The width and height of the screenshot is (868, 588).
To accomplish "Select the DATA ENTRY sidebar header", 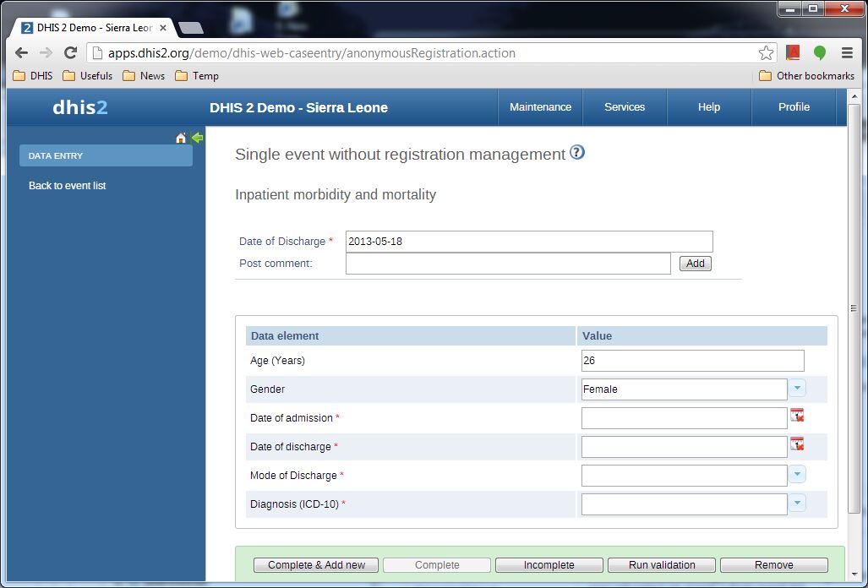I will [106, 155].
